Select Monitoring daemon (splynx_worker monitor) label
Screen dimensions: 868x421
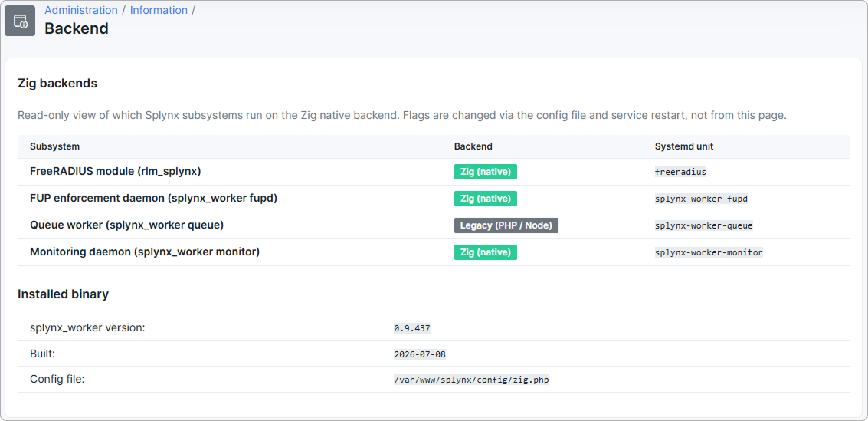tap(145, 252)
